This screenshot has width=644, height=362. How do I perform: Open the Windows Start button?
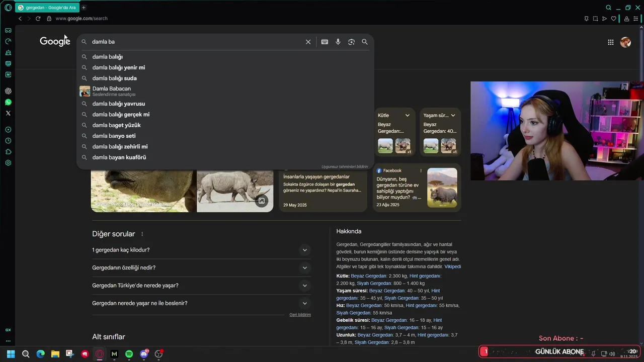(11, 354)
